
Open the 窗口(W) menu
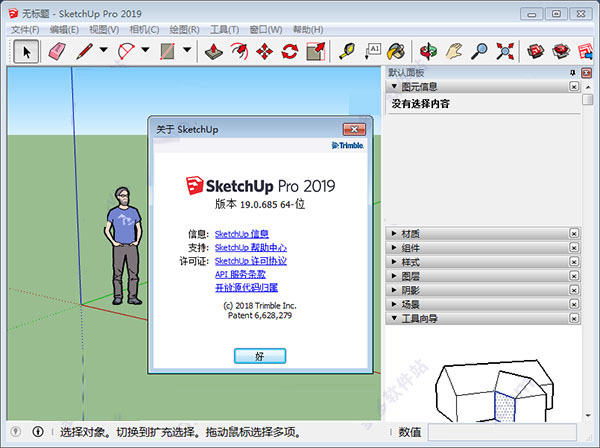(x=266, y=30)
